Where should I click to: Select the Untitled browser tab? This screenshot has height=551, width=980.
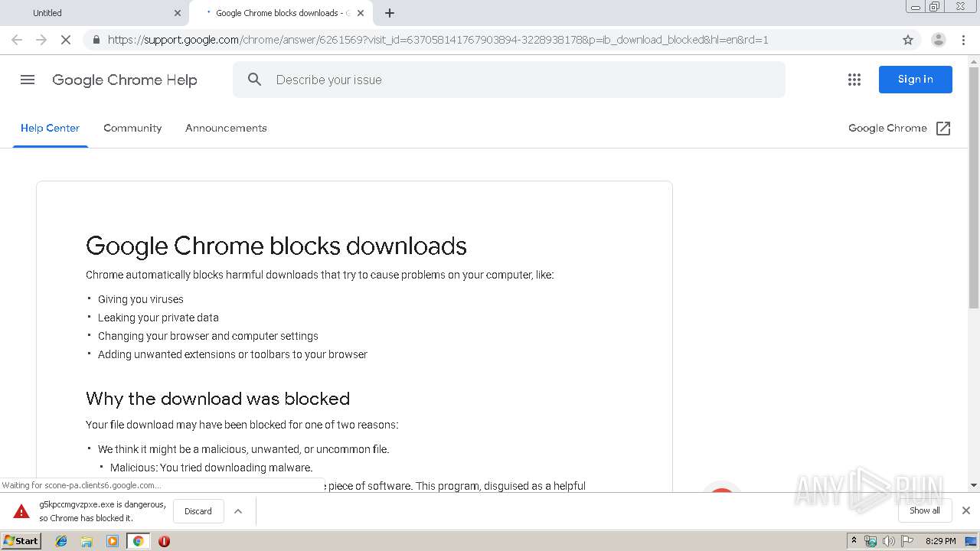pyautogui.click(x=94, y=13)
